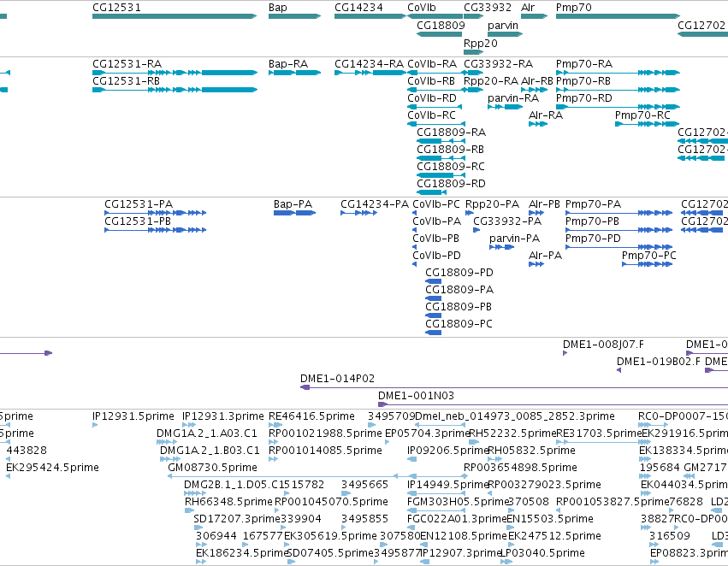Viewport: 728px width, 566px height.
Task: Click protein CG33932-PA
Action: pyautogui.click(x=476, y=230)
